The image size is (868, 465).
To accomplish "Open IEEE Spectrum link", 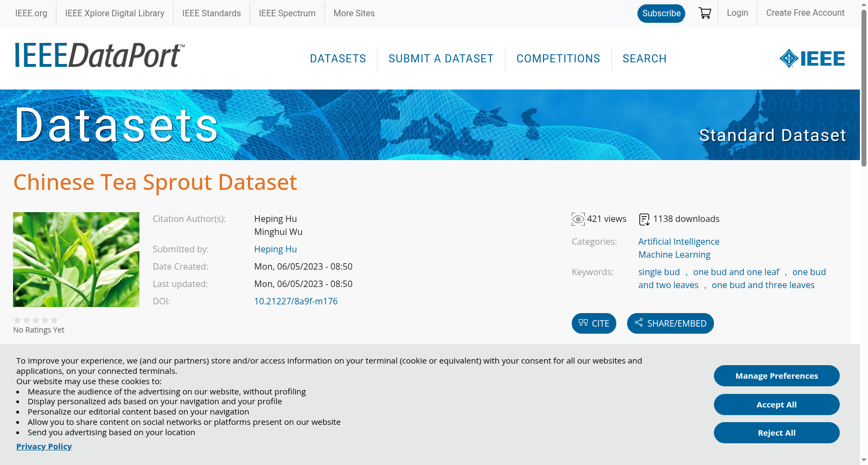I will 287,14.
